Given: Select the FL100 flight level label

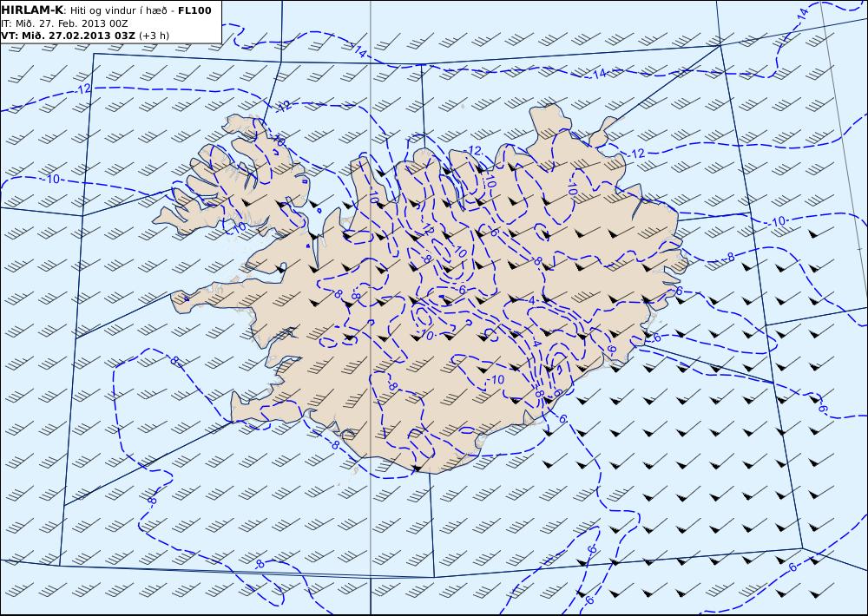Looking at the screenshot, I should 194,10.
